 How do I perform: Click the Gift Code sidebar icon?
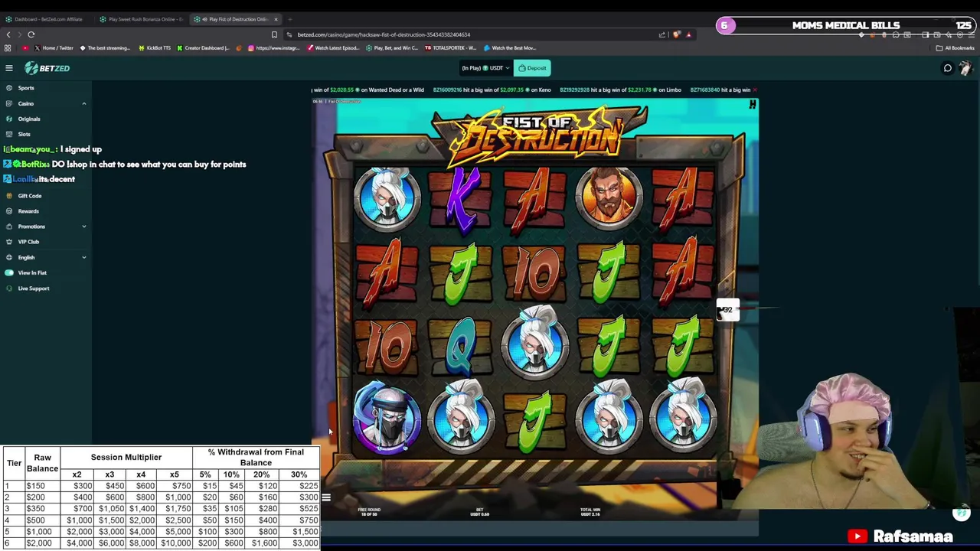9,196
